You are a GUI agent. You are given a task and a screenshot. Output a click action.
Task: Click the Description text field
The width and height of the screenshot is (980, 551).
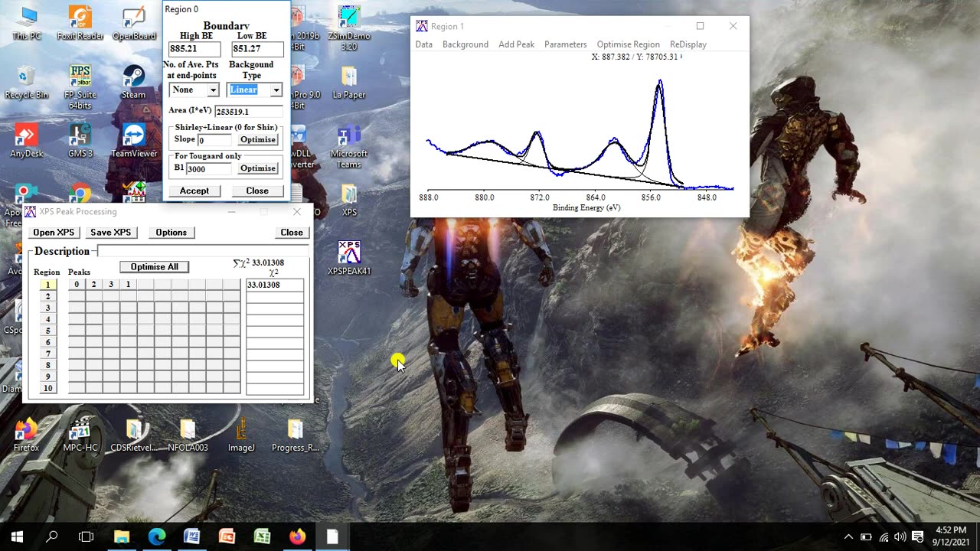tap(203, 251)
